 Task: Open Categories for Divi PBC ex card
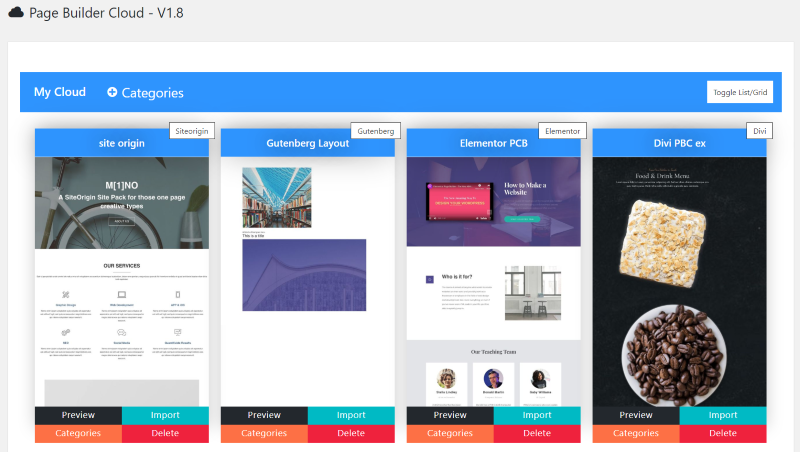click(x=636, y=433)
